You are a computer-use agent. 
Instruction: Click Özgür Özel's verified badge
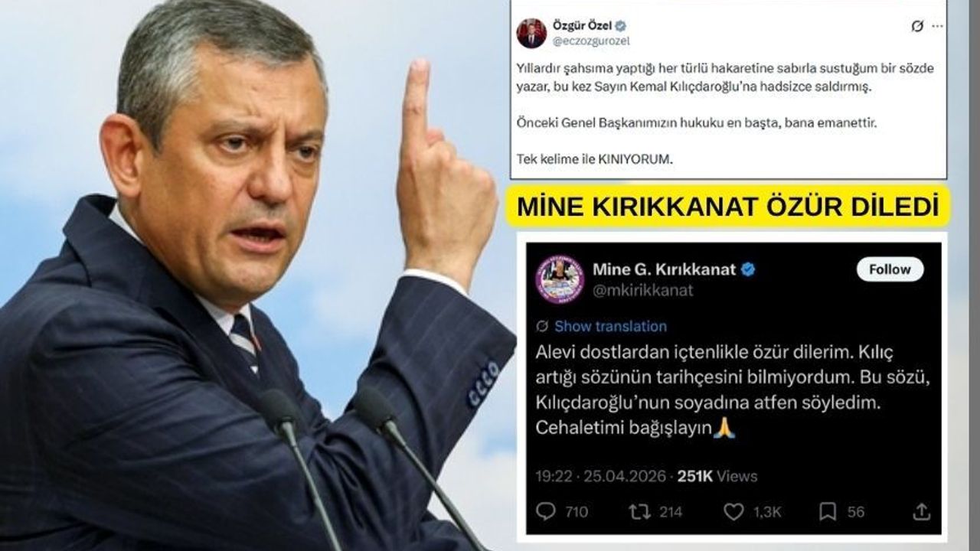(x=621, y=25)
